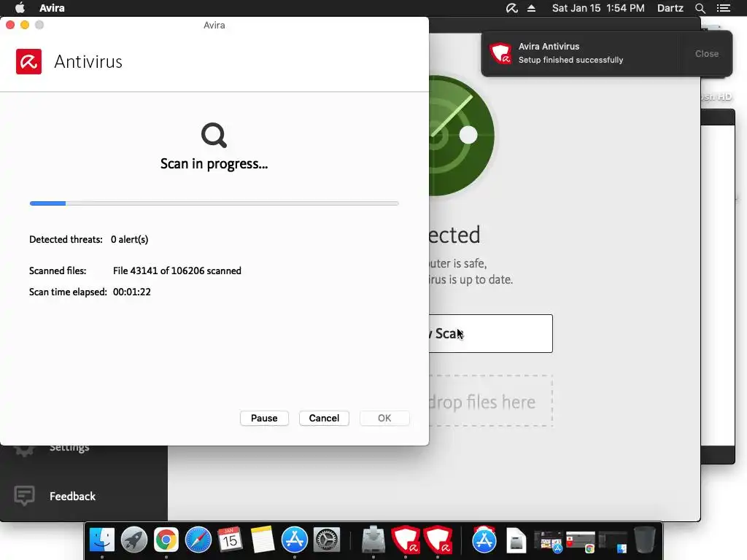Click the Avira Antivirus red logo
Viewport: 747px width, 560px height.
click(x=28, y=61)
